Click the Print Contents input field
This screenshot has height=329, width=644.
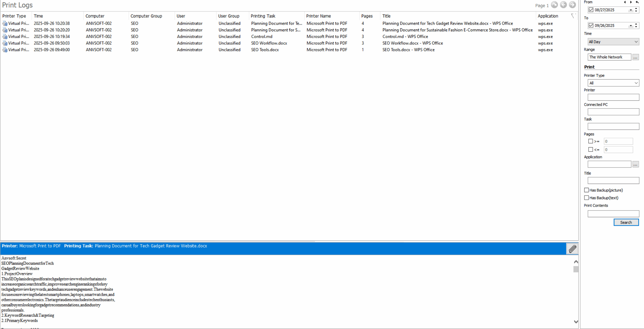[x=613, y=214]
